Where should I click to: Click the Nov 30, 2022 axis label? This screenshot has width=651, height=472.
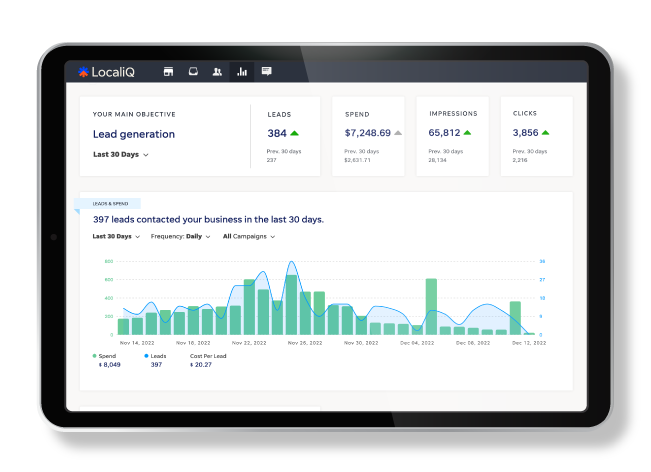[x=361, y=343]
